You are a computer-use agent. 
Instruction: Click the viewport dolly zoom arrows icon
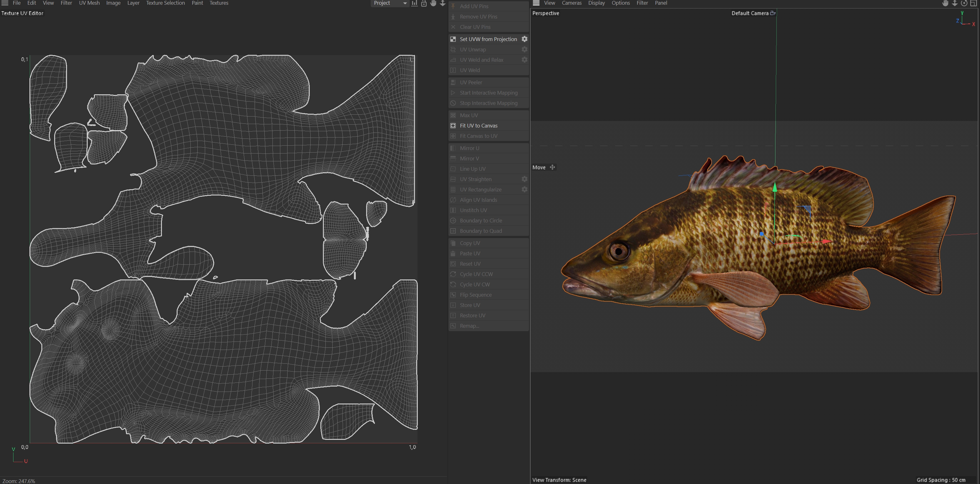click(x=955, y=3)
